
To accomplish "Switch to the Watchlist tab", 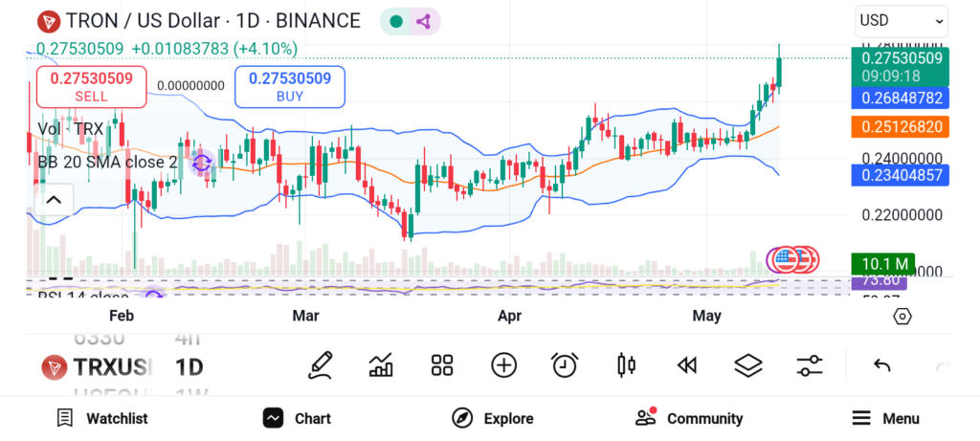I will (102, 418).
